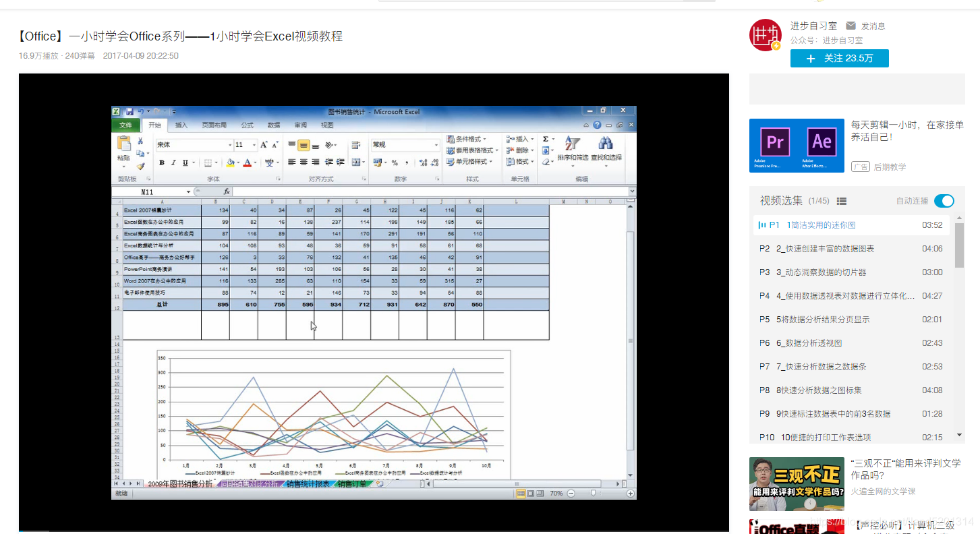Click the Paste (粘贴) clipboard icon
This screenshot has width=980, height=534.
tap(124, 144)
